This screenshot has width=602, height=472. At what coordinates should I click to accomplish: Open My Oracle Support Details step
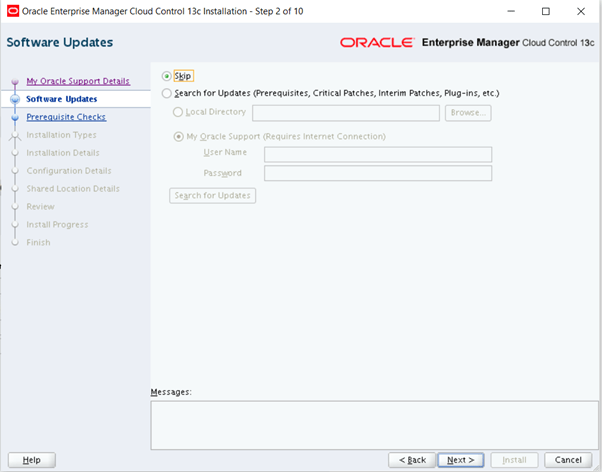click(x=78, y=81)
